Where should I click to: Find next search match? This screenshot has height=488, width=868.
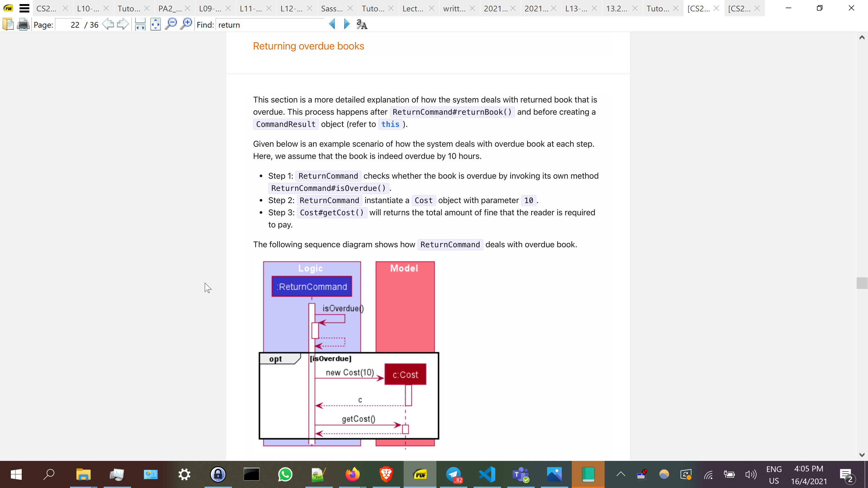[347, 24]
